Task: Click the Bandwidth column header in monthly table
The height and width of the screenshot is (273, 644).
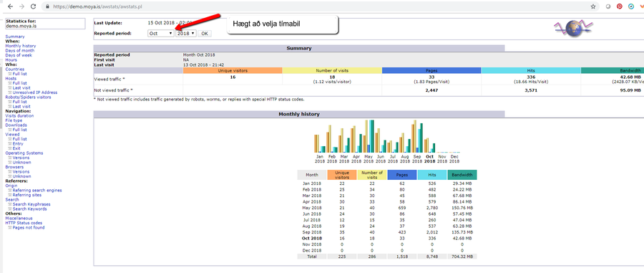Action: [x=462, y=175]
